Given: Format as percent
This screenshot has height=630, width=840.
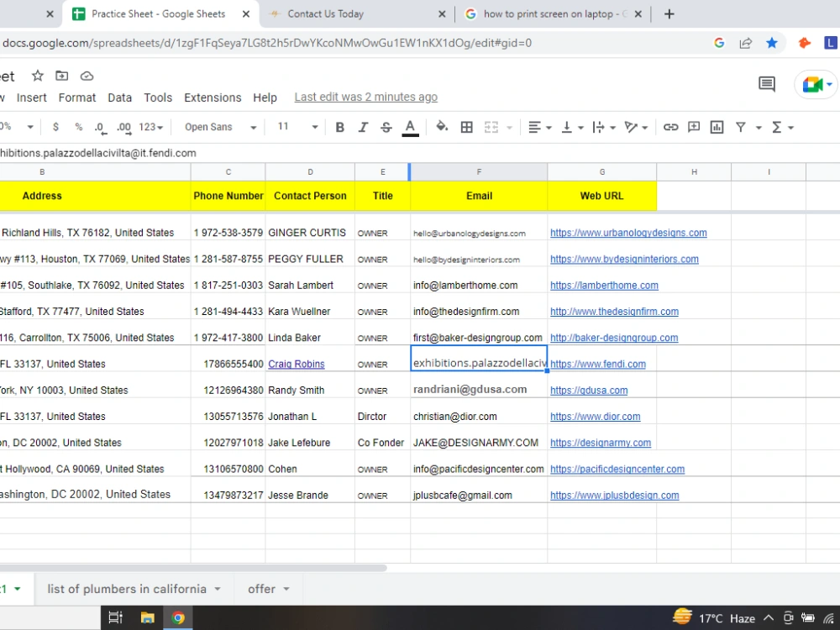Looking at the screenshot, I should pos(79,127).
